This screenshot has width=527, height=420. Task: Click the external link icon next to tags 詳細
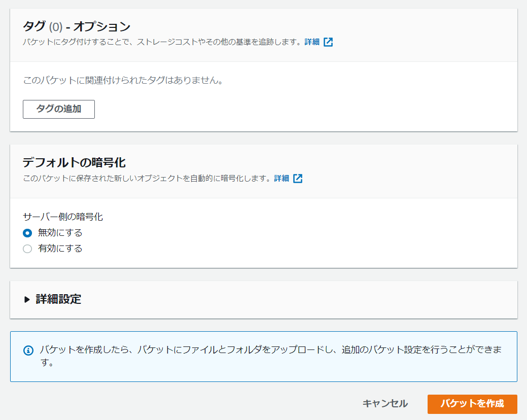(x=329, y=42)
